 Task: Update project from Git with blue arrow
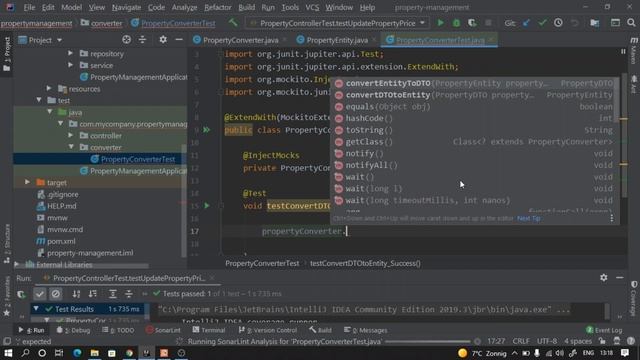[x=527, y=23]
